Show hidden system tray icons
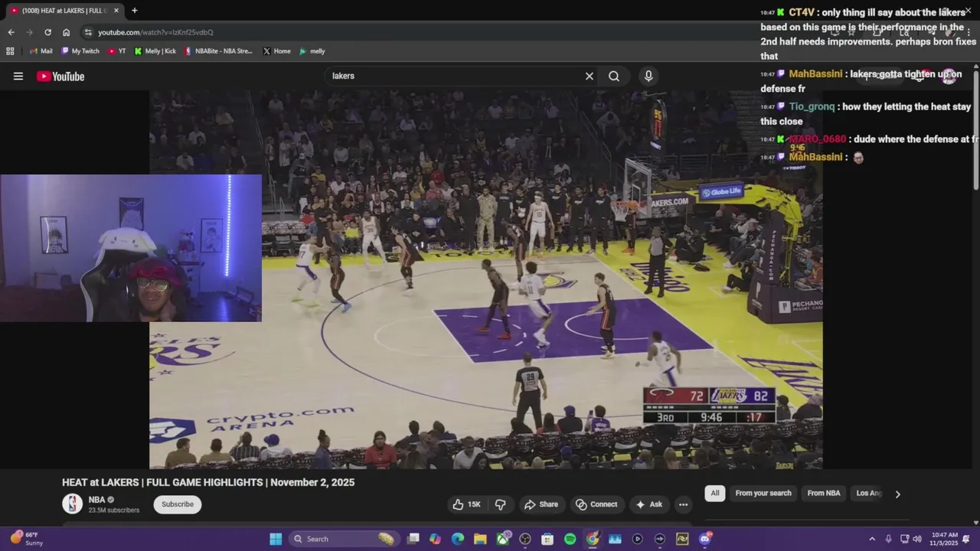This screenshot has height=551, width=980. (872, 539)
